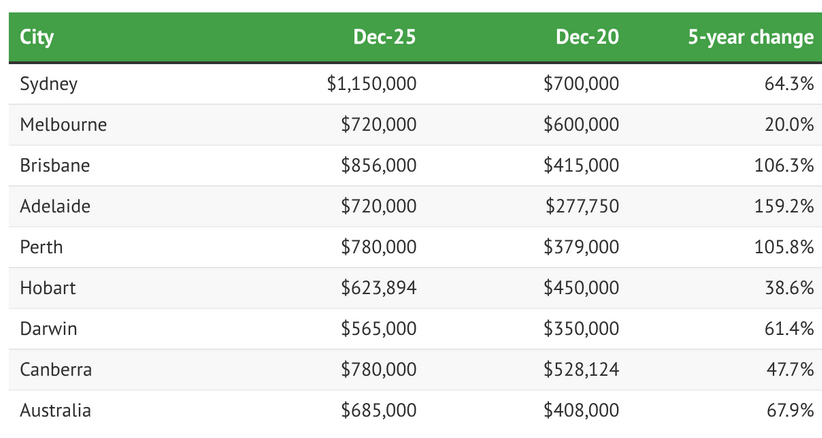The width and height of the screenshot is (822, 438).
Task: Click Adelaide's $277,750 Dec-20 value
Action: tap(582, 206)
